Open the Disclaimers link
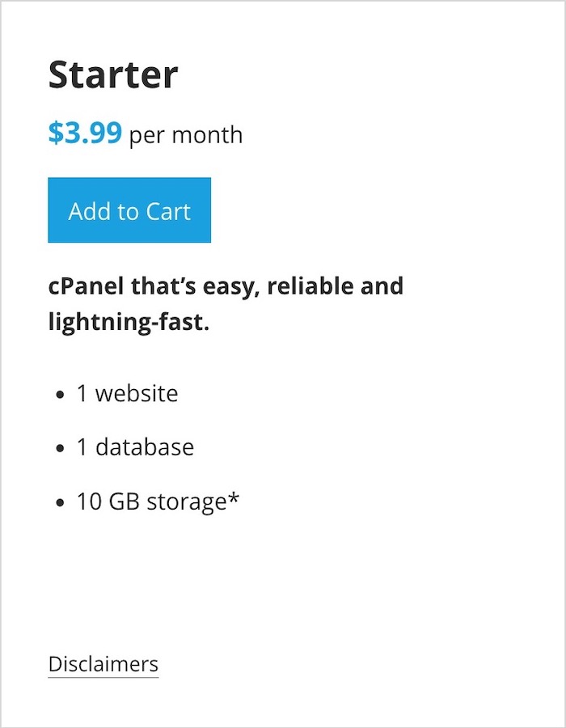The height and width of the screenshot is (728, 566). point(103,665)
